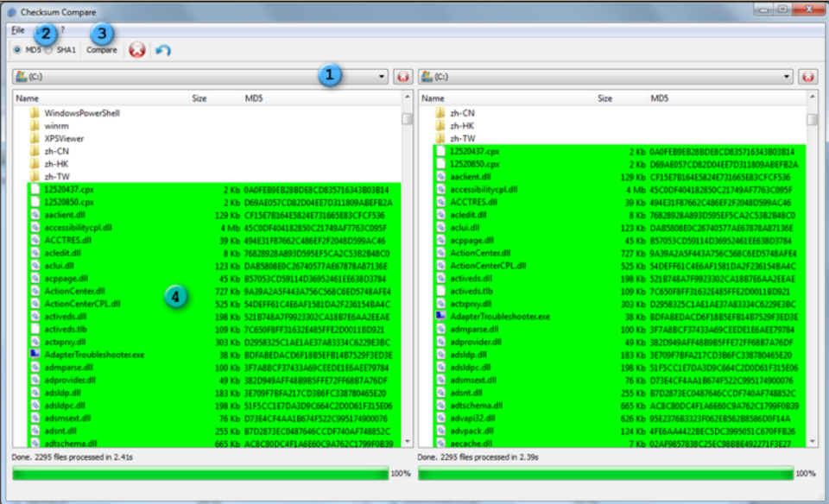The width and height of the screenshot is (829, 504).
Task: Sort right pane by the Name column header
Action: point(507,98)
